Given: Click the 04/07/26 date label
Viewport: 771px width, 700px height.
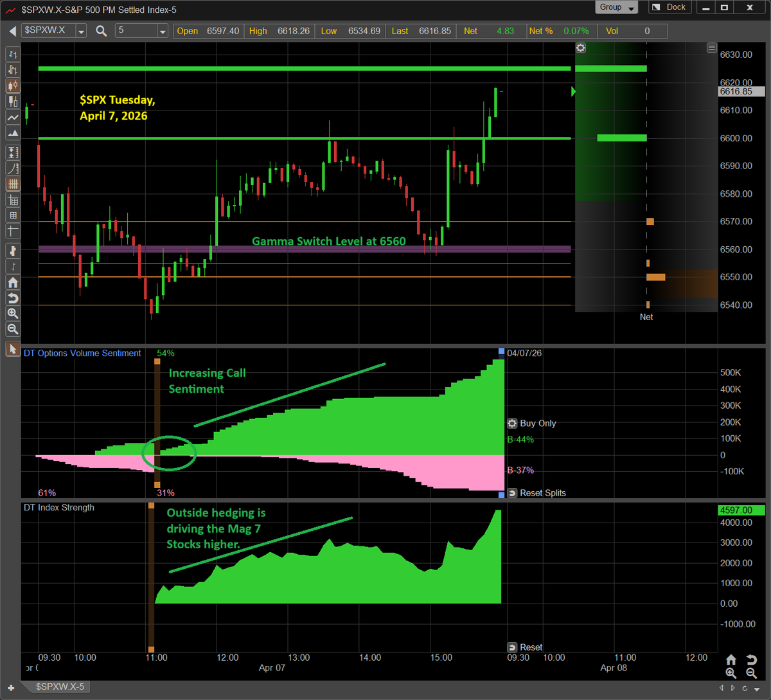Looking at the screenshot, I should point(524,353).
